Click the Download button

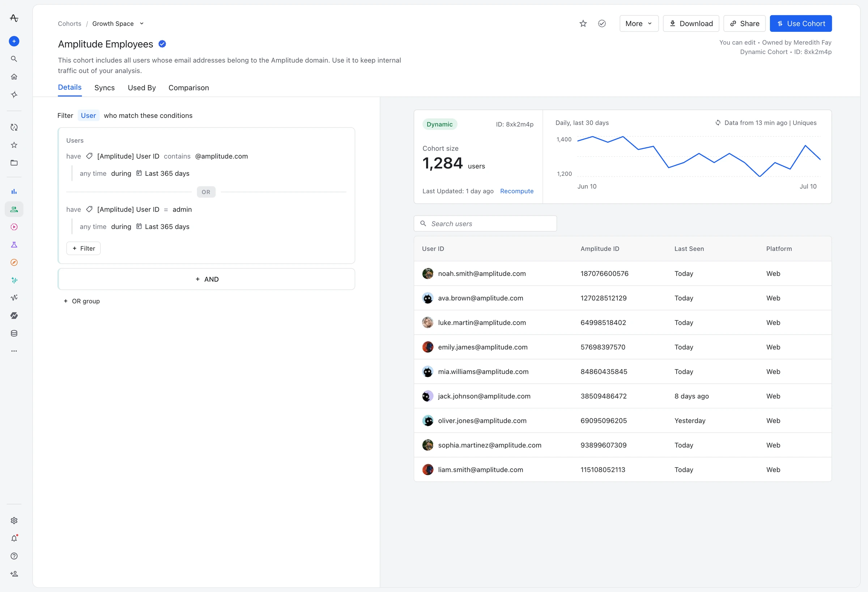691,24
